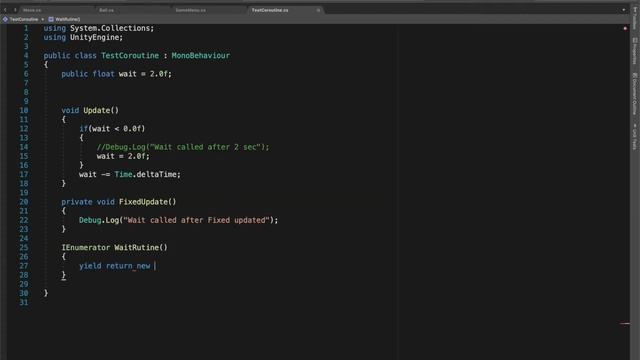Click the 'private void FixedUpdate()' declaration

(119, 202)
